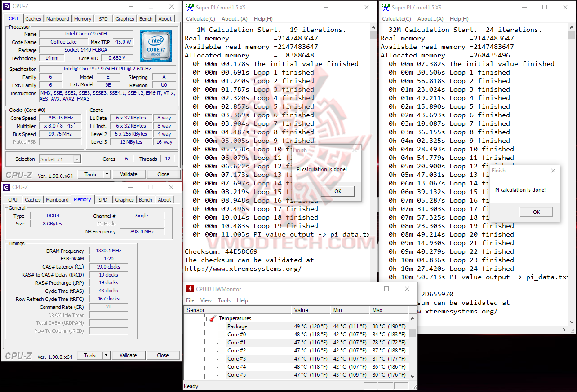This screenshot has width=577, height=392.
Task: Open the Tools dropdown arrow in the CPU window
Action: [107, 174]
